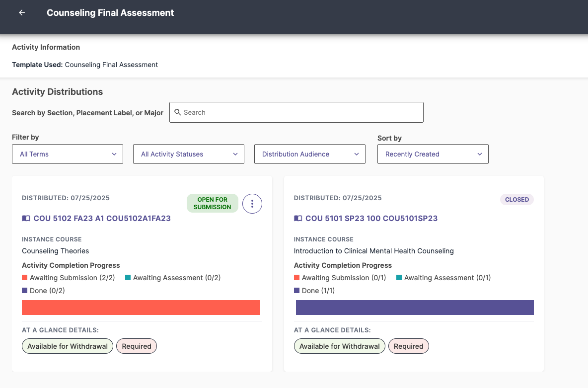Click Distributed: 07/25/2025 on COU 5102 card
588x388 pixels.
(x=66, y=198)
